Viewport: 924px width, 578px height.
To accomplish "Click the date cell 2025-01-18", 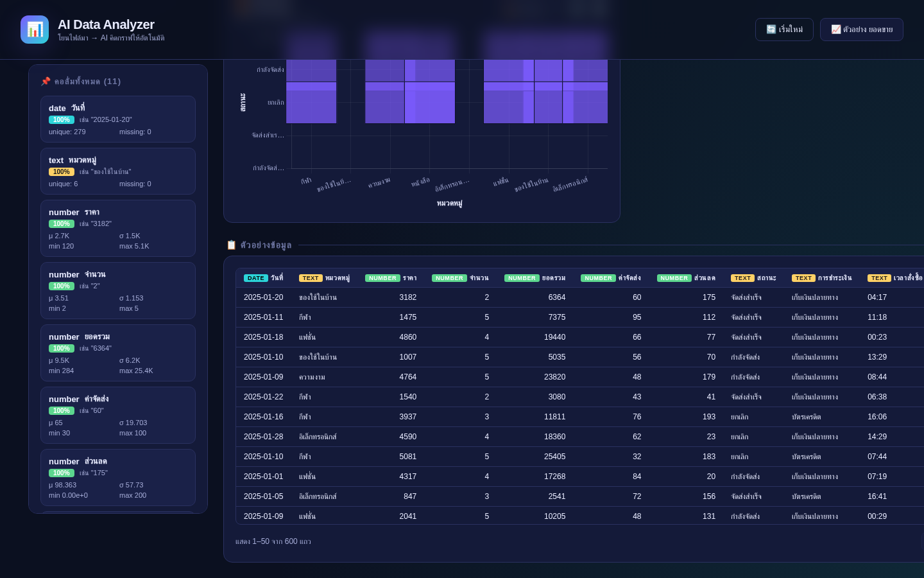I will (264, 337).
